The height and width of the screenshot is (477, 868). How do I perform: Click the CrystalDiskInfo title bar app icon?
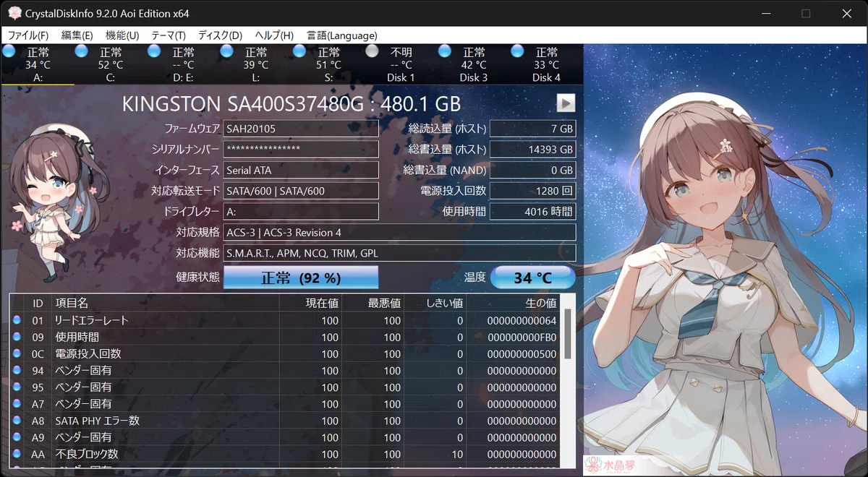coord(14,14)
